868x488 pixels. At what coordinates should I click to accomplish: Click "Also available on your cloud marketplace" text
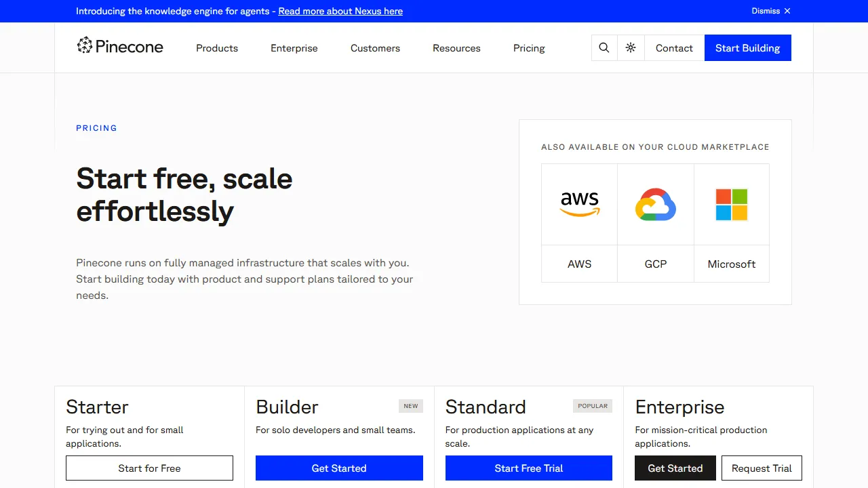(655, 146)
